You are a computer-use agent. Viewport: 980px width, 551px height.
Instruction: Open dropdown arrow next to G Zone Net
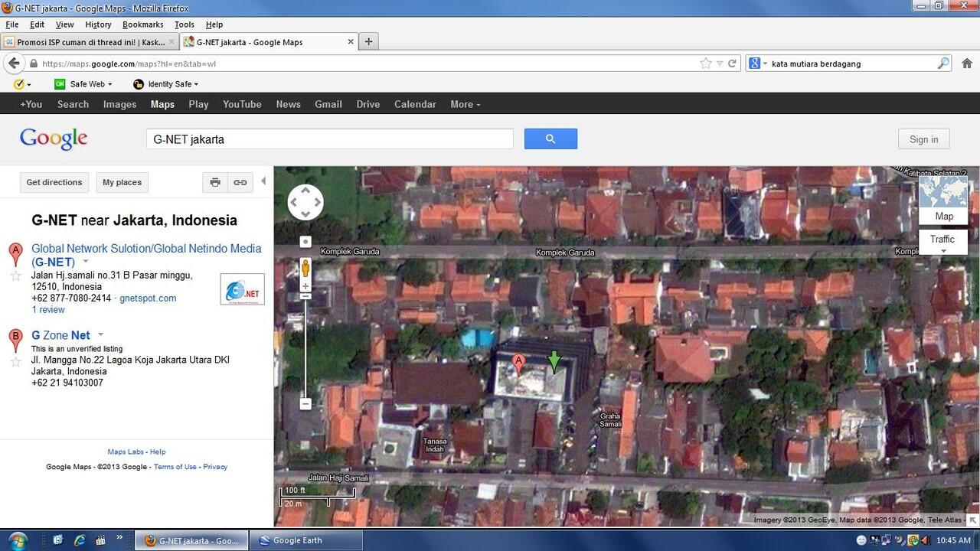[x=100, y=335]
